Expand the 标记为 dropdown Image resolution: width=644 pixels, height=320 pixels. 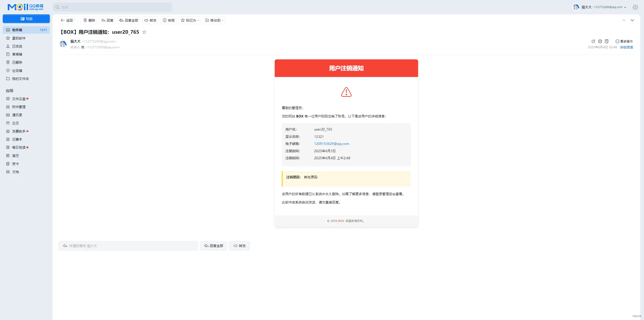[x=190, y=20]
